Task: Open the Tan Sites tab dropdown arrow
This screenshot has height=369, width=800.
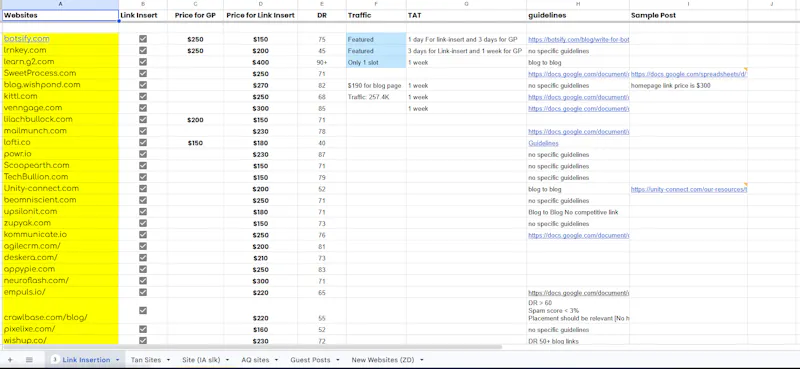Action: pos(168,360)
